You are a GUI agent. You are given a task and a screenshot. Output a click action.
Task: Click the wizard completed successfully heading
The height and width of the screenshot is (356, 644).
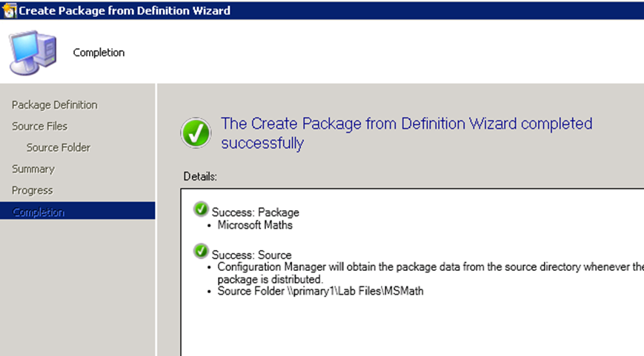click(407, 133)
